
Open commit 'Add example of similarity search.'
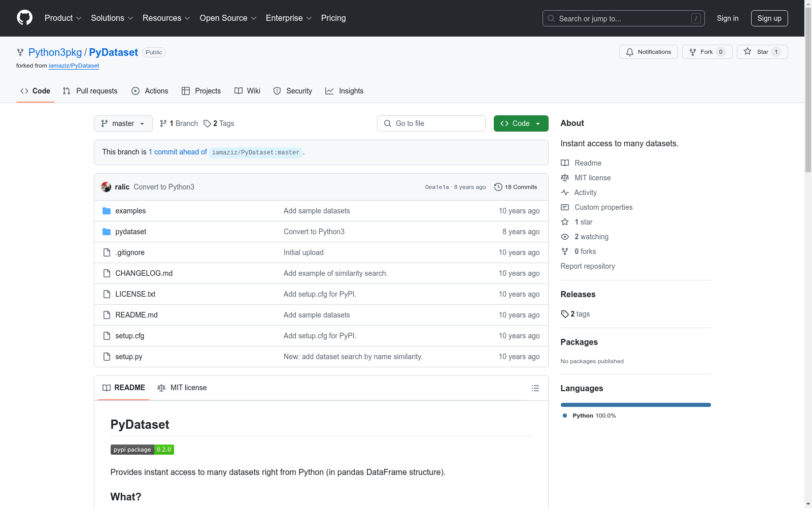click(x=335, y=273)
